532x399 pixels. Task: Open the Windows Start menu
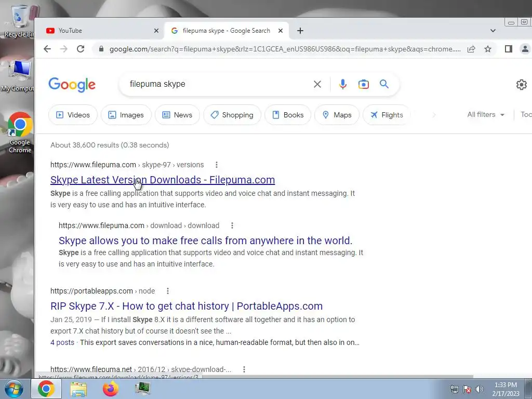point(14,389)
